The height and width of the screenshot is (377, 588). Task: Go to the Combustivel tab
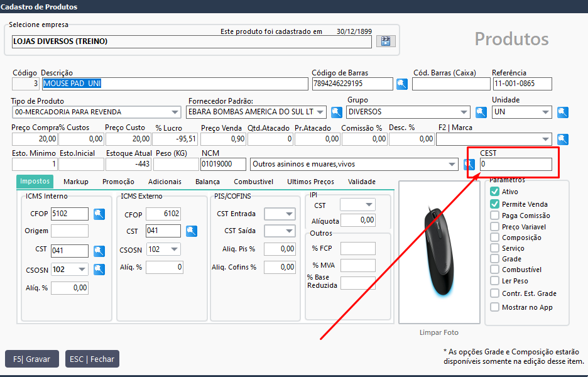click(254, 182)
